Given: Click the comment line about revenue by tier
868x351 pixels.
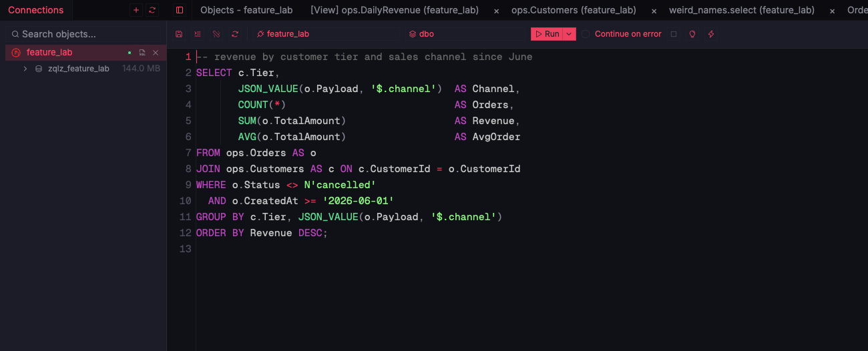Looking at the screenshot, I should pyautogui.click(x=365, y=57).
